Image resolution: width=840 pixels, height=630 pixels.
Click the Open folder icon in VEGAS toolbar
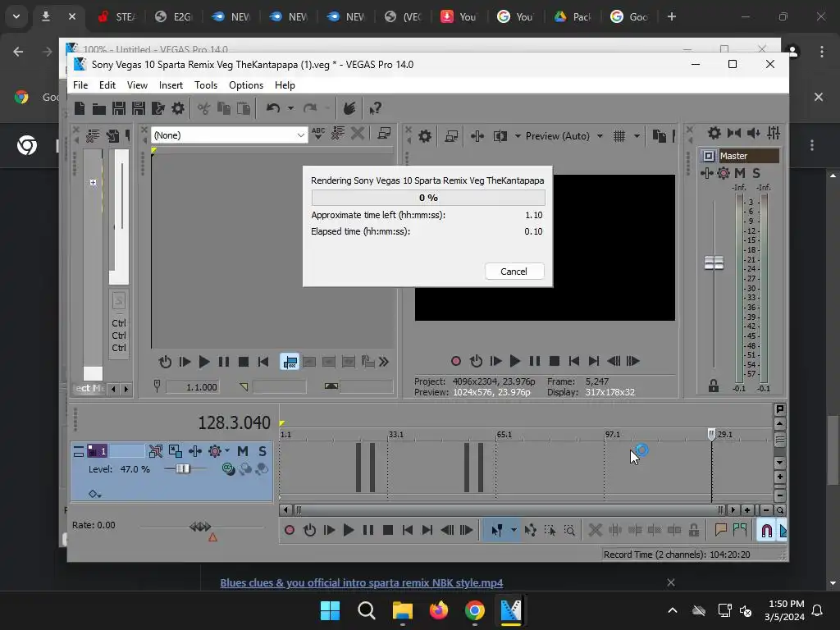[x=99, y=108]
